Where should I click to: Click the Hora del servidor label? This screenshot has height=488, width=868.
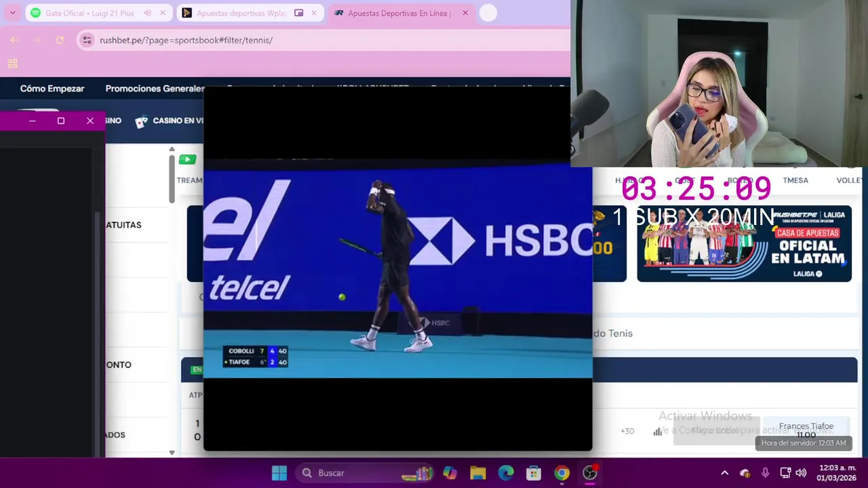(x=803, y=443)
